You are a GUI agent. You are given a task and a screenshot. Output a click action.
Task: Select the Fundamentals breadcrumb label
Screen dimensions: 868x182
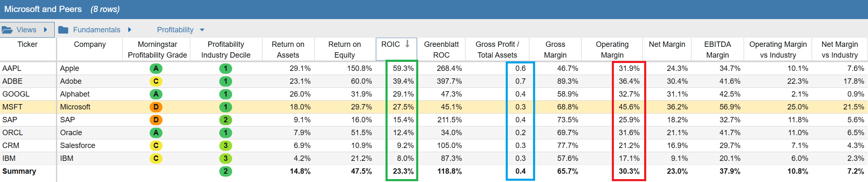click(97, 30)
